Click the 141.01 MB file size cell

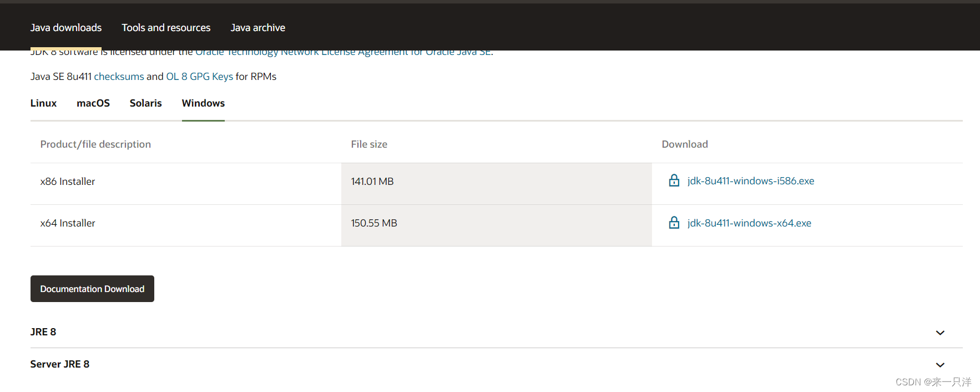coord(496,184)
